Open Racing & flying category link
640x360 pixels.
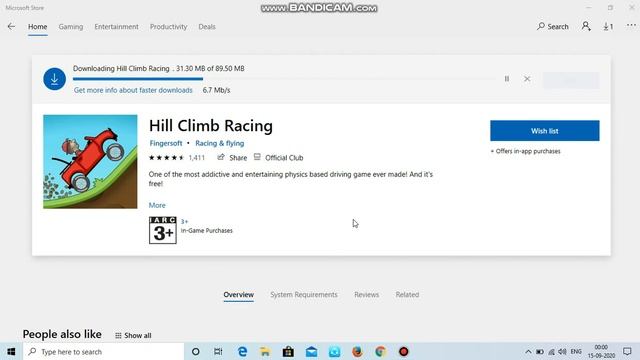tap(220, 143)
